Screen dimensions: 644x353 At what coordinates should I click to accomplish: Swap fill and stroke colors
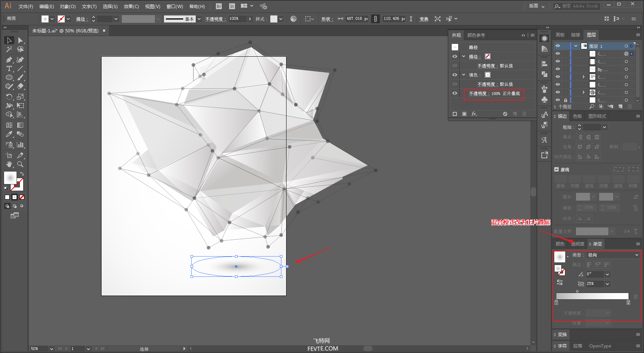22,174
